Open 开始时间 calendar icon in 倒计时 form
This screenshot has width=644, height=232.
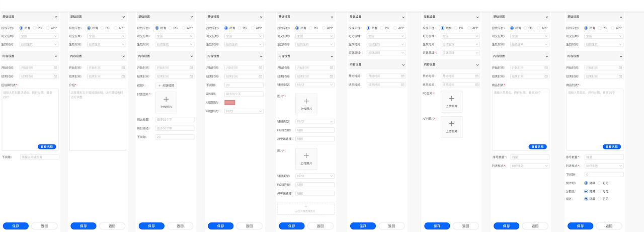(x=621, y=67)
